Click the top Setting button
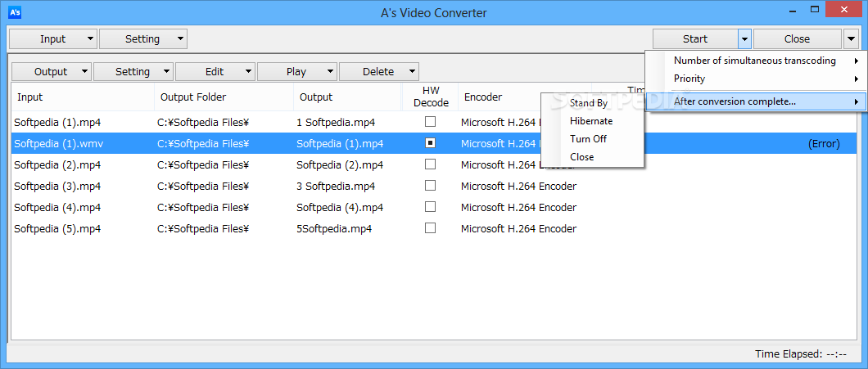 point(142,38)
